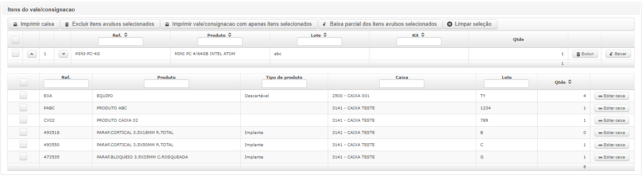The image size is (644, 176).
Task: Click Baixa parcial dos itens avulsos selecionados
Action: 380,24
